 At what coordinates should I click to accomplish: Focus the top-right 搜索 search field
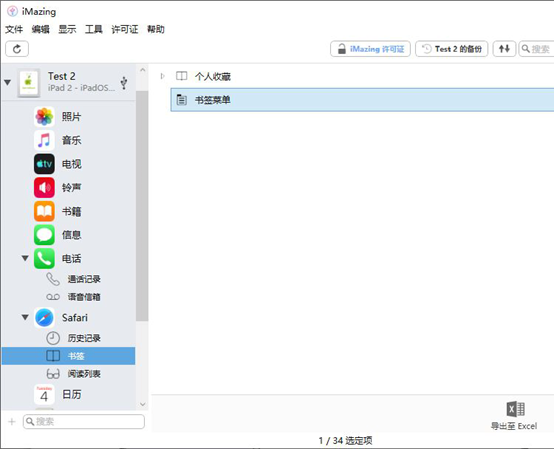537,49
